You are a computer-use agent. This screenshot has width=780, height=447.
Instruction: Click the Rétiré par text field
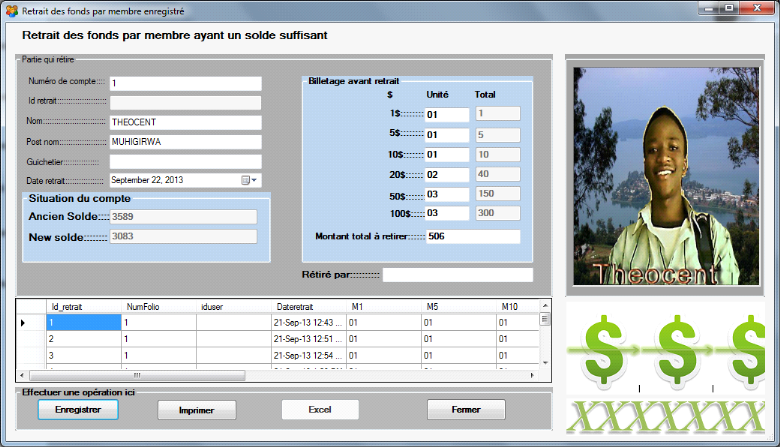pos(457,275)
